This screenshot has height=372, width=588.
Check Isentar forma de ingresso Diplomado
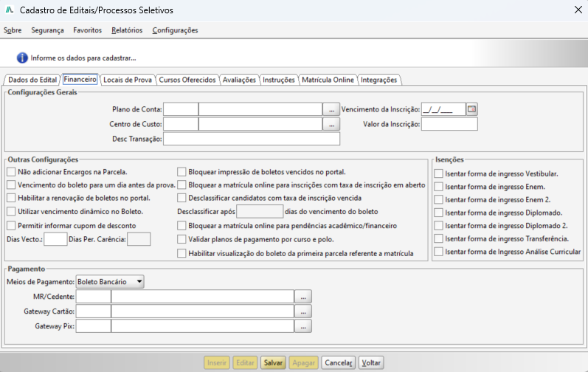coord(438,213)
